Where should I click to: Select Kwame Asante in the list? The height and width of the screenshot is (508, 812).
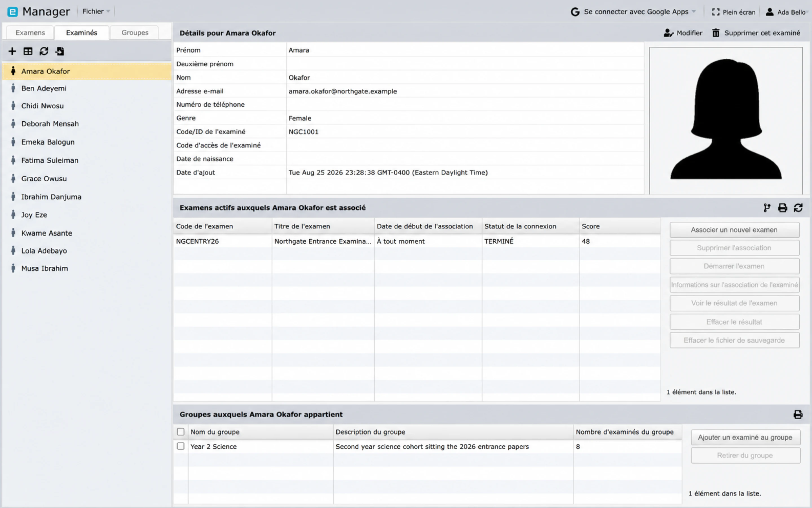(87, 233)
